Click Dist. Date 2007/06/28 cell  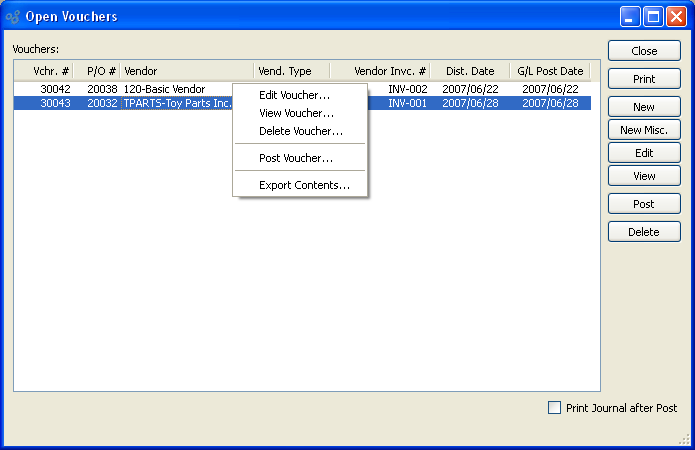click(470, 103)
